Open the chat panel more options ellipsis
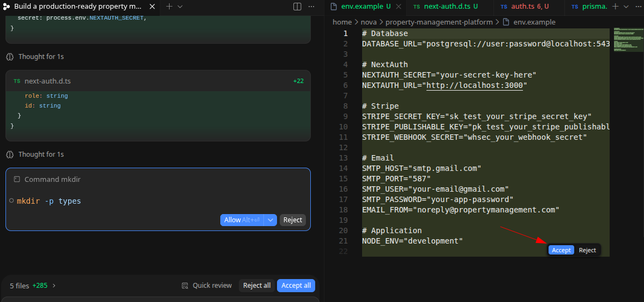The height and width of the screenshot is (302, 644). pos(311,7)
